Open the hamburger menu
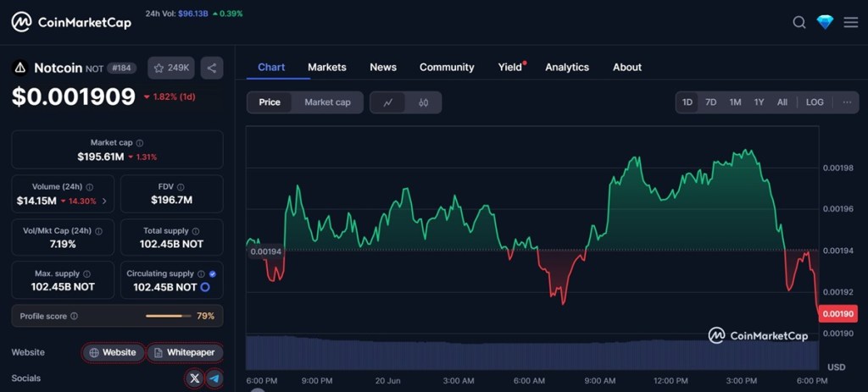The height and width of the screenshot is (392, 868). click(851, 22)
